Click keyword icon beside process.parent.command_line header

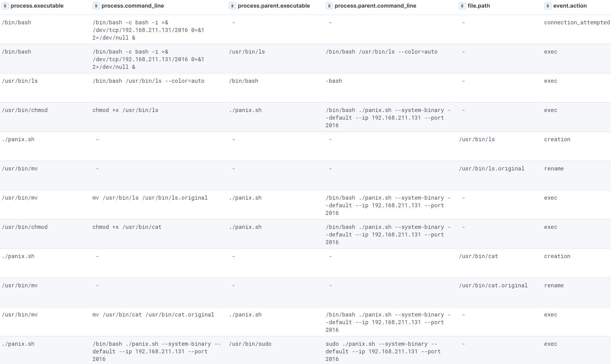329,6
